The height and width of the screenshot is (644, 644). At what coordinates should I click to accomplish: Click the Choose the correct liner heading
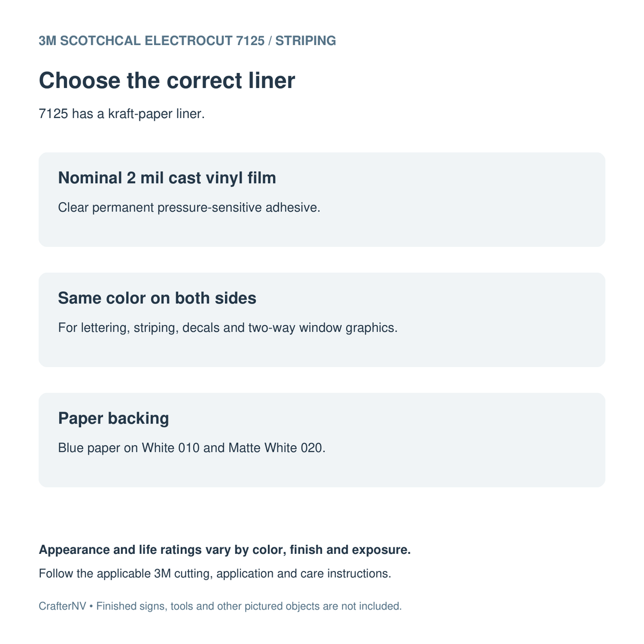coord(167,80)
